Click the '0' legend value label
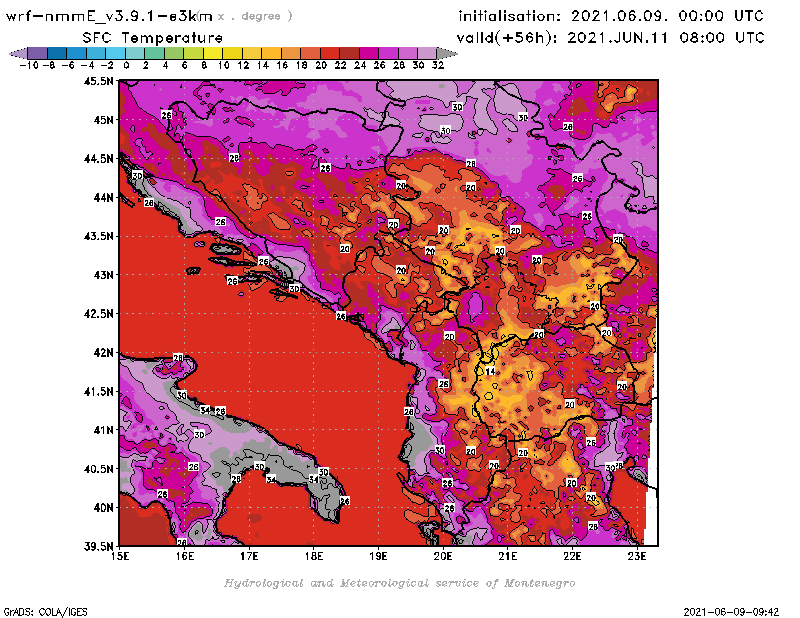800x618 pixels. click(x=126, y=65)
